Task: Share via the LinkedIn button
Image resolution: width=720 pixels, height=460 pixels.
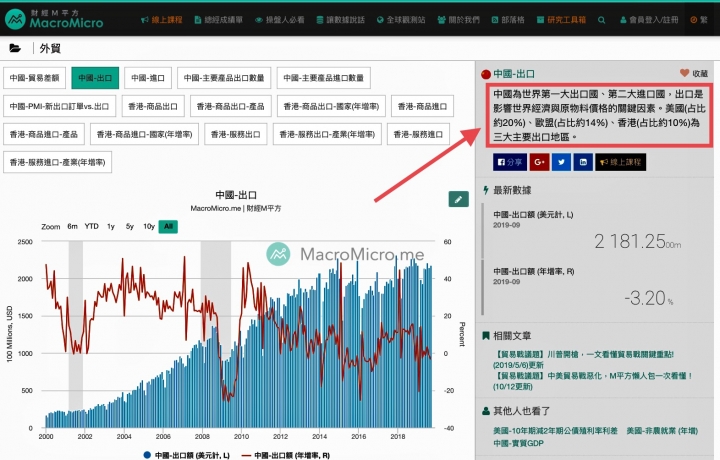Action: point(583,162)
